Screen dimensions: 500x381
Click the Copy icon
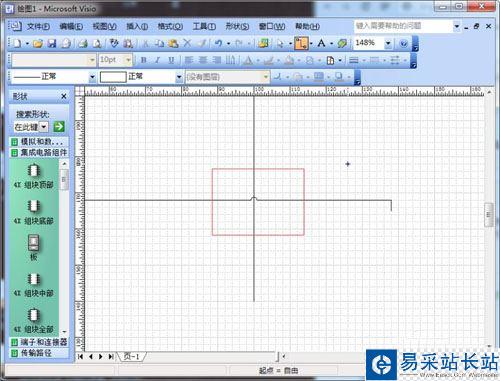pos(159,43)
